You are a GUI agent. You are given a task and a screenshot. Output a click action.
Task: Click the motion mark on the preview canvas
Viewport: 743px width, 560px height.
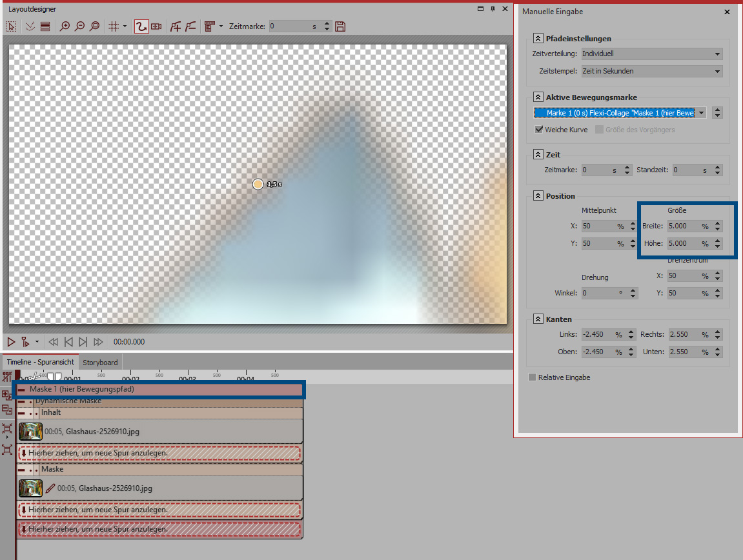click(x=258, y=185)
